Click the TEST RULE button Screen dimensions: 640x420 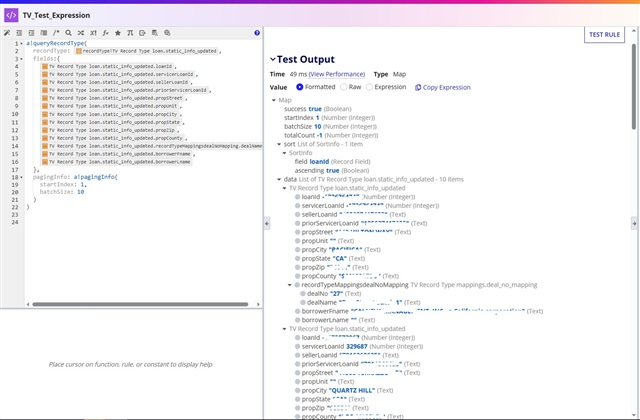pos(604,34)
